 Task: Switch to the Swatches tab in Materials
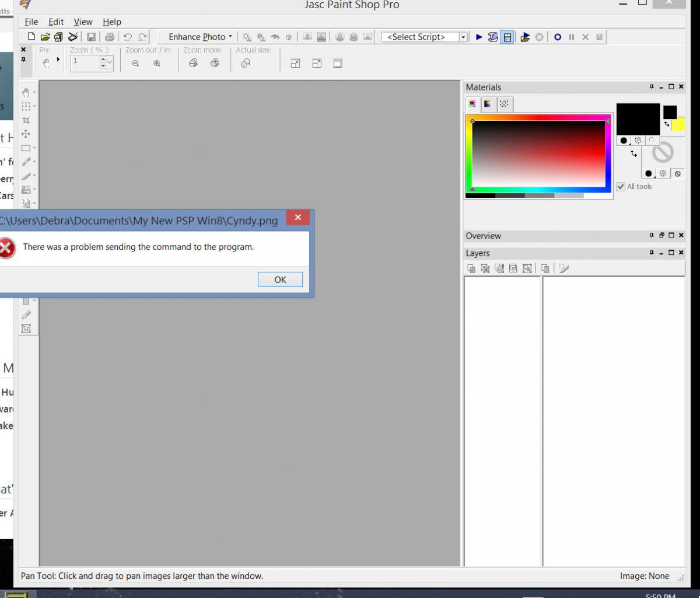[x=504, y=104]
